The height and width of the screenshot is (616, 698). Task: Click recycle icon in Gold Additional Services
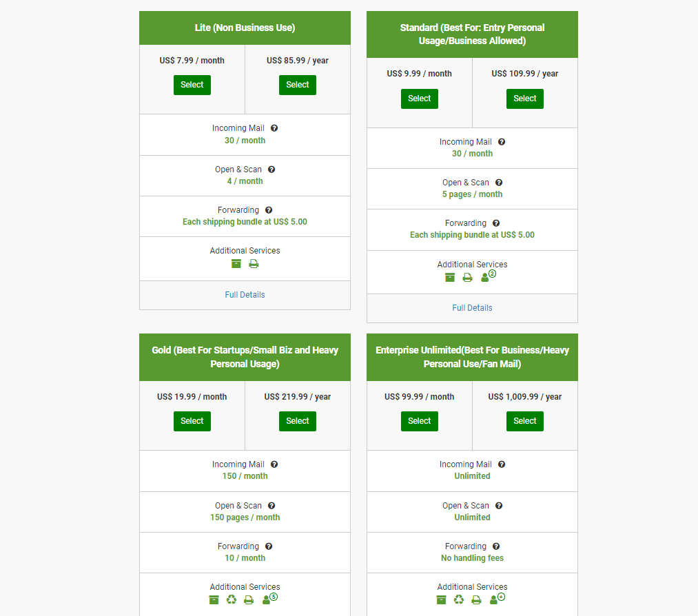pyautogui.click(x=232, y=600)
